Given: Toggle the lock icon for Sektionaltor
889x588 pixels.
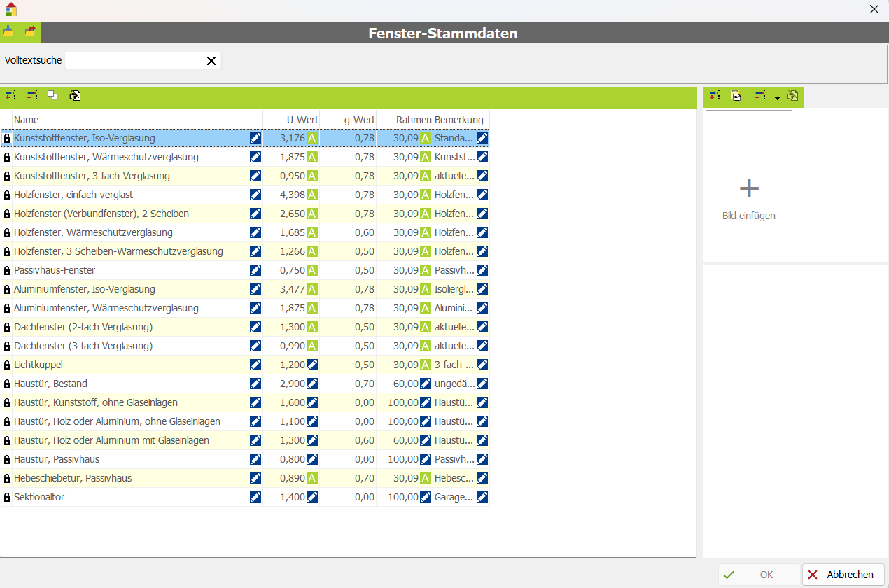Looking at the screenshot, I should point(7,498).
